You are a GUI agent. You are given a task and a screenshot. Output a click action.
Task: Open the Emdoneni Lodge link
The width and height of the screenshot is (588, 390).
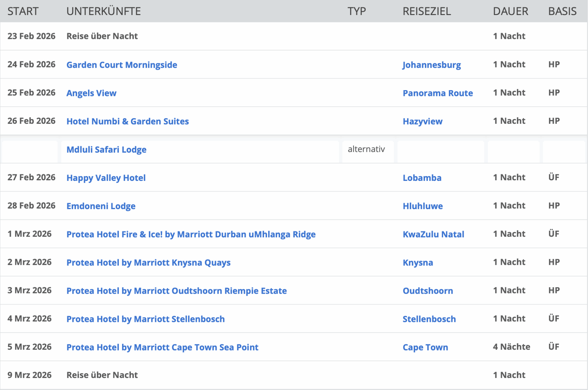pos(101,206)
